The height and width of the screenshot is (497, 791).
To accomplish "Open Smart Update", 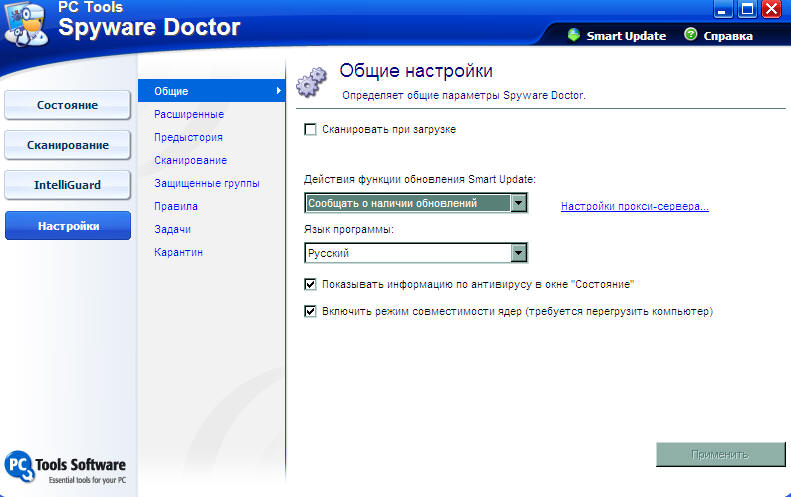I will tap(626, 36).
